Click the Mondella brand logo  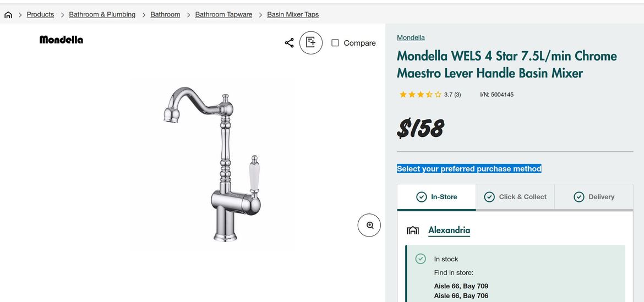click(61, 40)
